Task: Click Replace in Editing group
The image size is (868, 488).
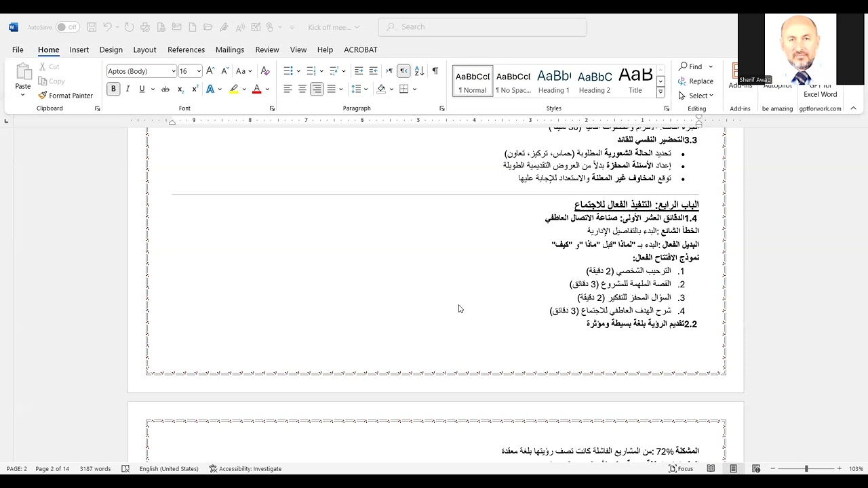Action: point(696,81)
